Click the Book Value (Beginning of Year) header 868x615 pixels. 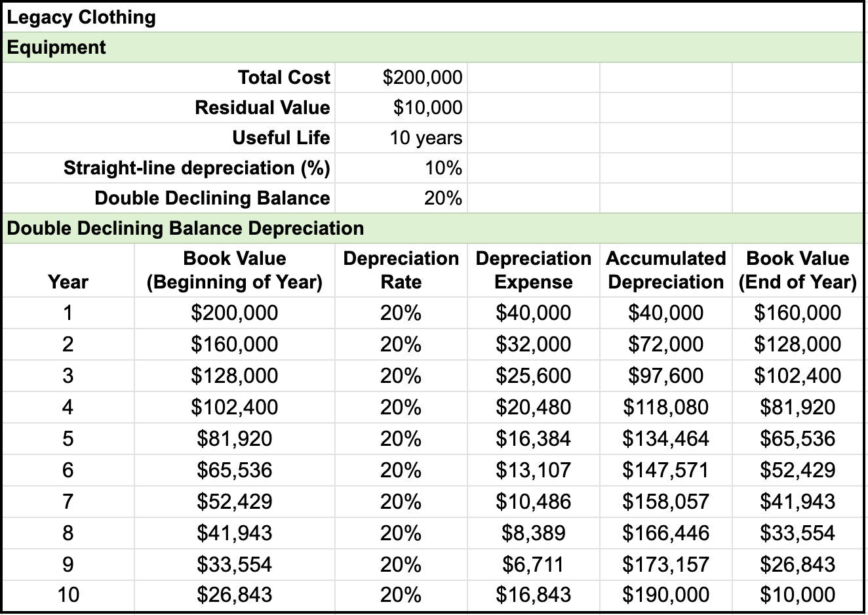234,270
